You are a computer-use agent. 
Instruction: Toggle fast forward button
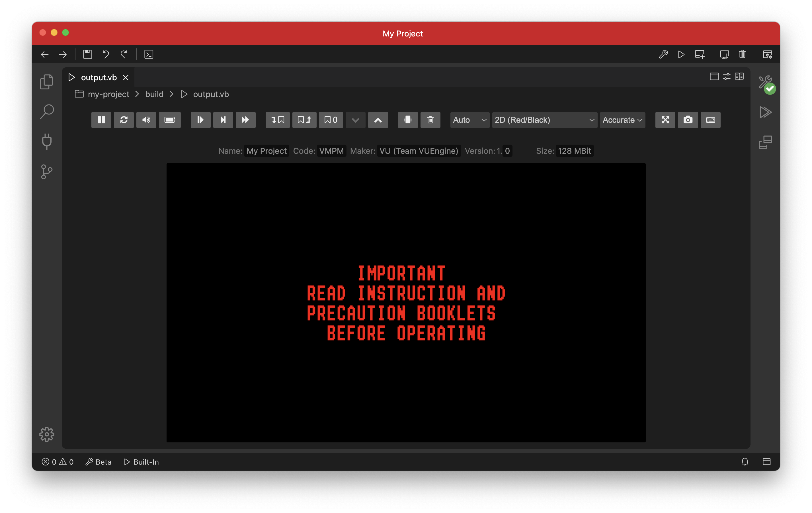(x=245, y=120)
